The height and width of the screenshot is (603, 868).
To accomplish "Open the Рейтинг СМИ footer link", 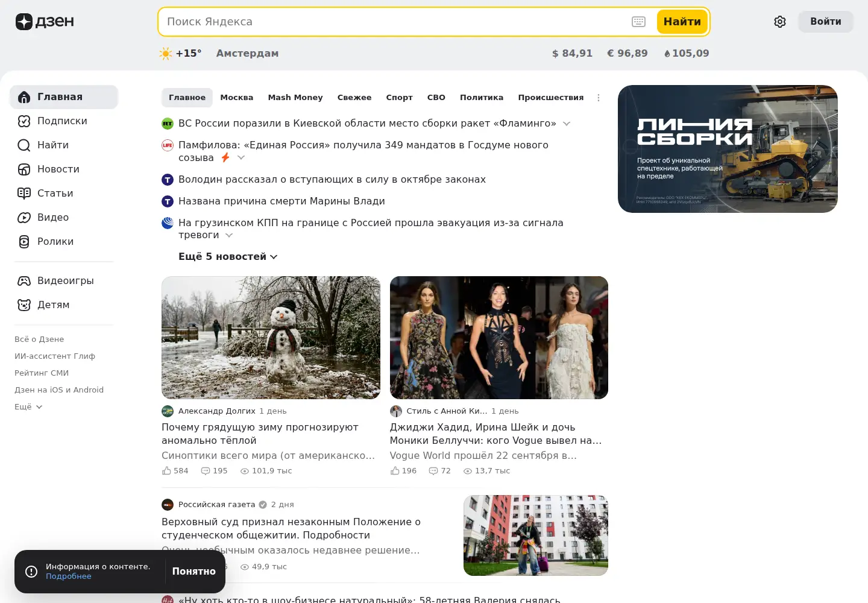I will coord(42,373).
